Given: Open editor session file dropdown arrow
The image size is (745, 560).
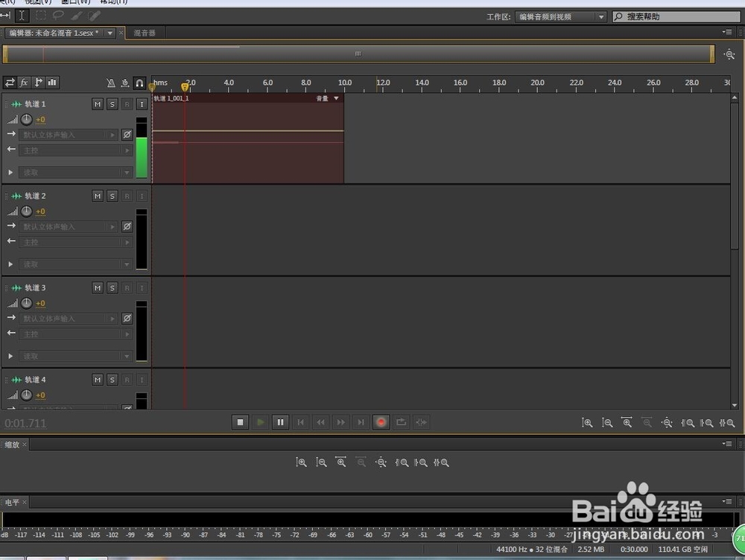Looking at the screenshot, I should (110, 33).
